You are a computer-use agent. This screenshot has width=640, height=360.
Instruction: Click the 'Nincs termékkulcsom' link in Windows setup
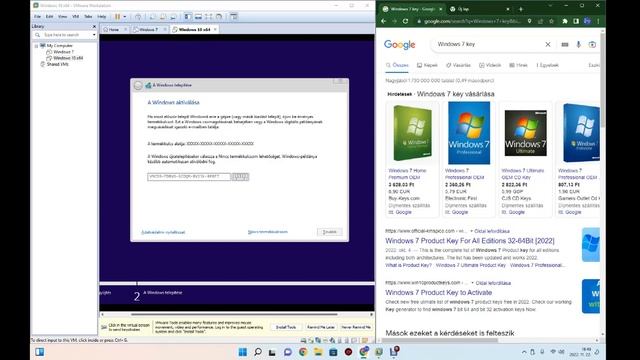click(268, 232)
